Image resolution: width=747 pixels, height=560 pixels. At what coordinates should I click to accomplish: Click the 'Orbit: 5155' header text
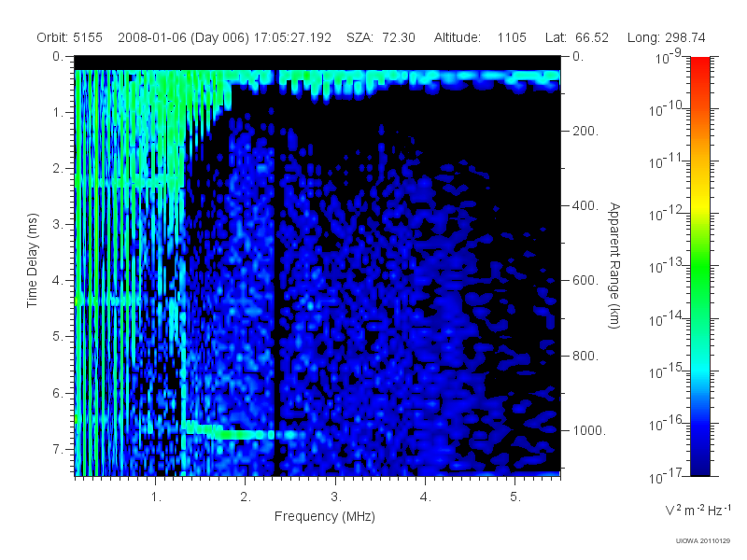(x=69, y=37)
